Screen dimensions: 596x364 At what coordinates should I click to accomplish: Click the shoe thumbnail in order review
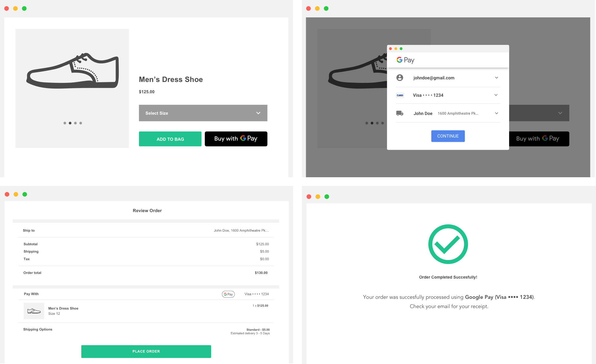33,311
